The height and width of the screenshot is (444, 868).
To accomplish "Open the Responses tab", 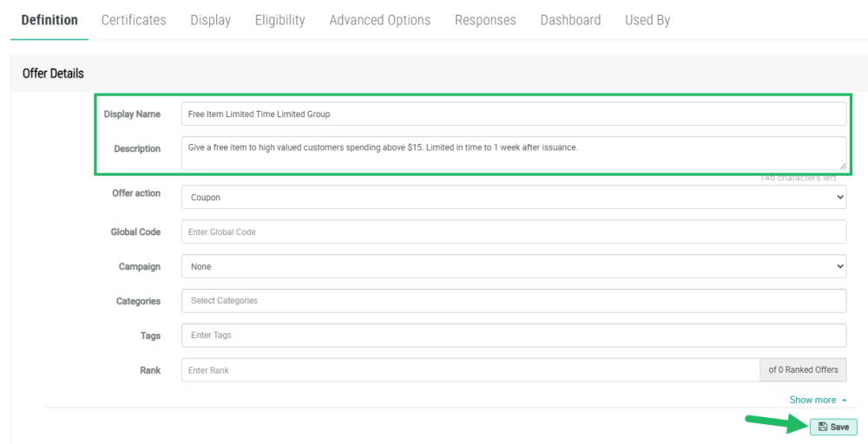I will pos(485,20).
